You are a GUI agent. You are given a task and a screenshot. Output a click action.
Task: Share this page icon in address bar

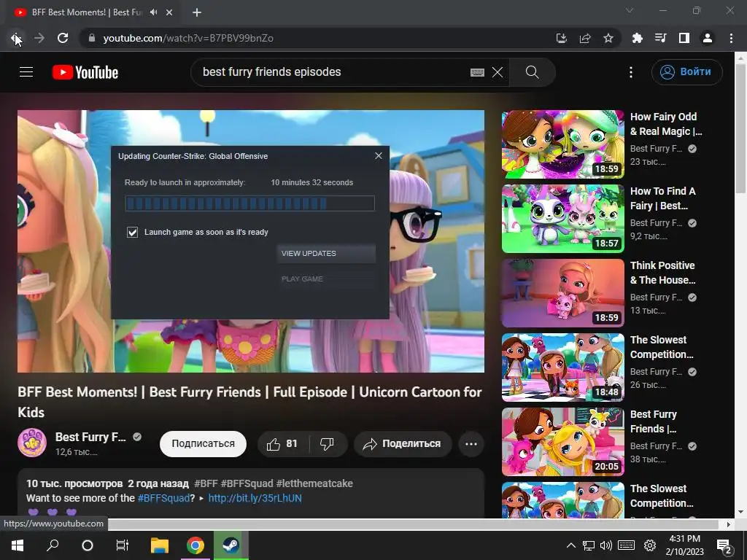pos(585,38)
